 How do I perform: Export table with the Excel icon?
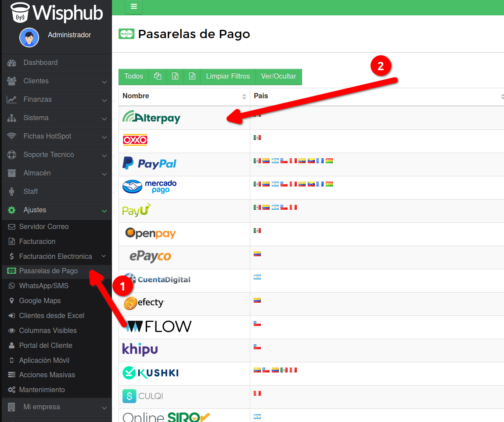click(175, 76)
